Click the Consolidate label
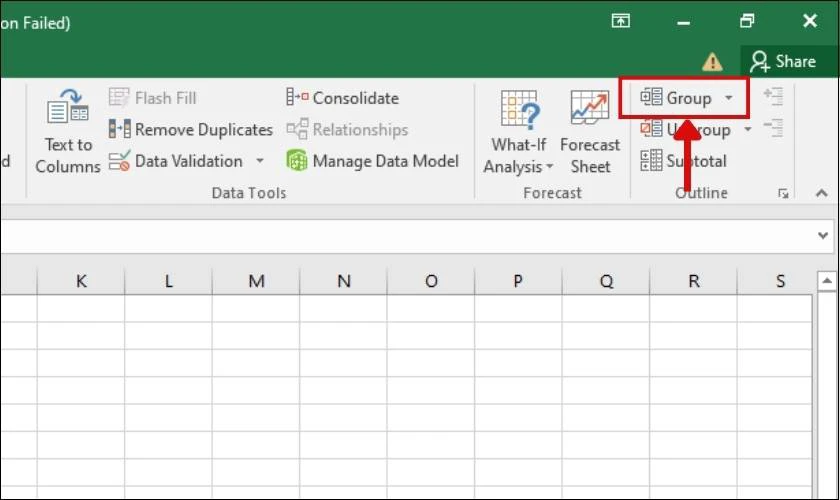 click(x=356, y=98)
